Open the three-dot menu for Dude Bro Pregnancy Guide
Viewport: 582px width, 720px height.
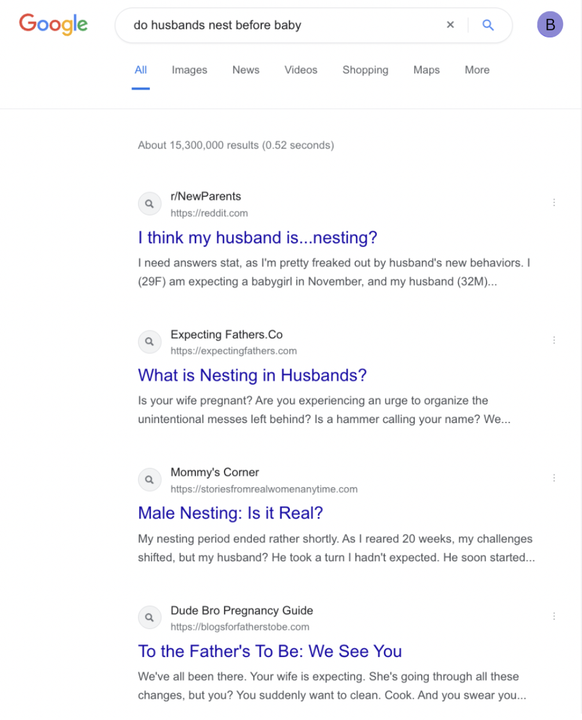coord(554,616)
